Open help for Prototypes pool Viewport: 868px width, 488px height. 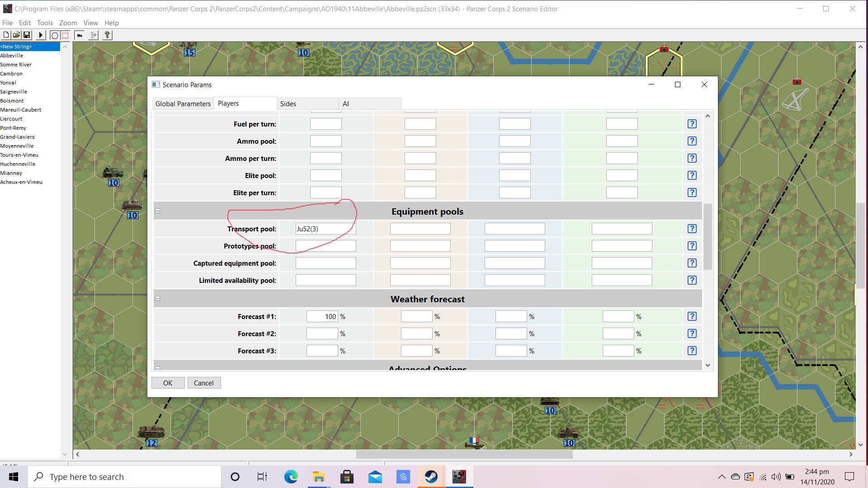tap(692, 246)
